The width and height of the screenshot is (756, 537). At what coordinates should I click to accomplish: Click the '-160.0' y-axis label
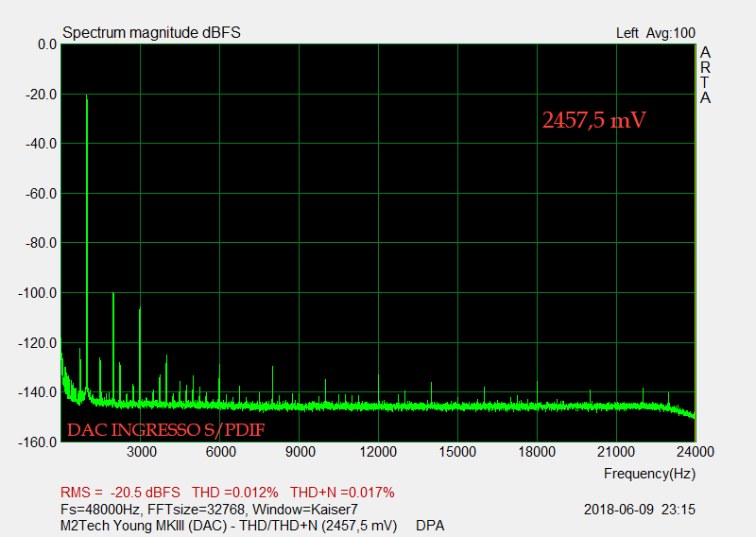(x=38, y=442)
